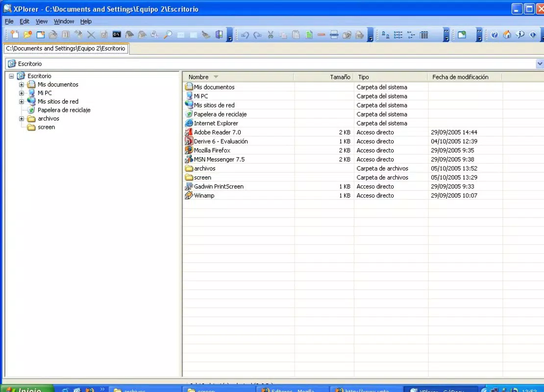544x392 pixels.
Task: Click the green document toolbar icon
Action: (x=309, y=35)
